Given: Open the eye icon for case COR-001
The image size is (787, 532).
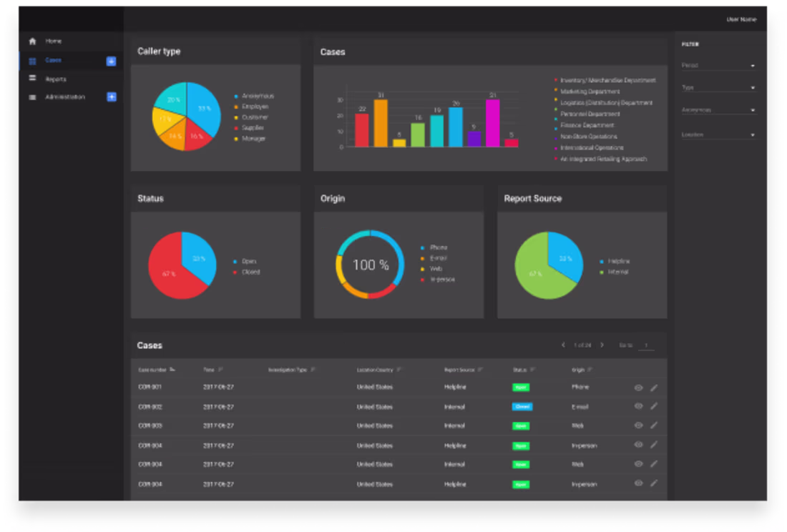Looking at the screenshot, I should pos(639,387).
